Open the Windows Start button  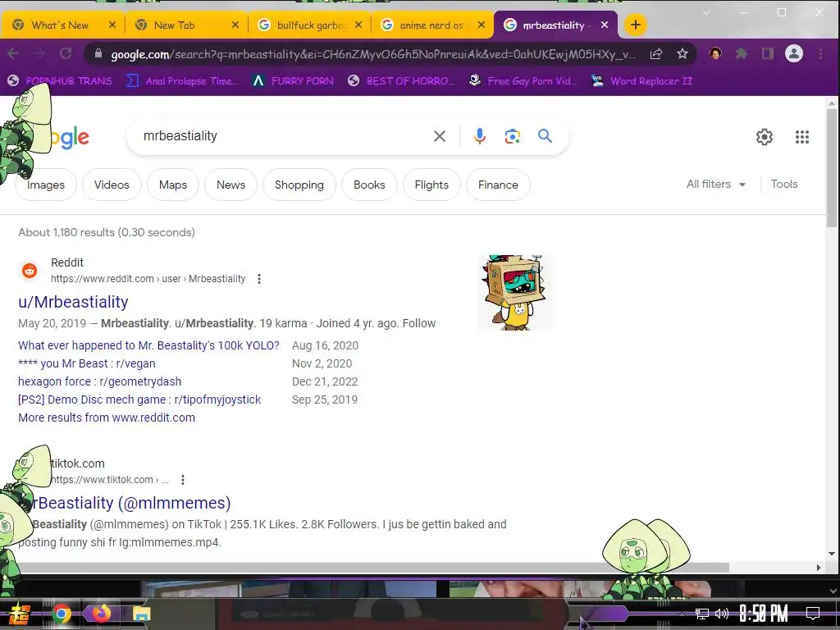tap(20, 614)
